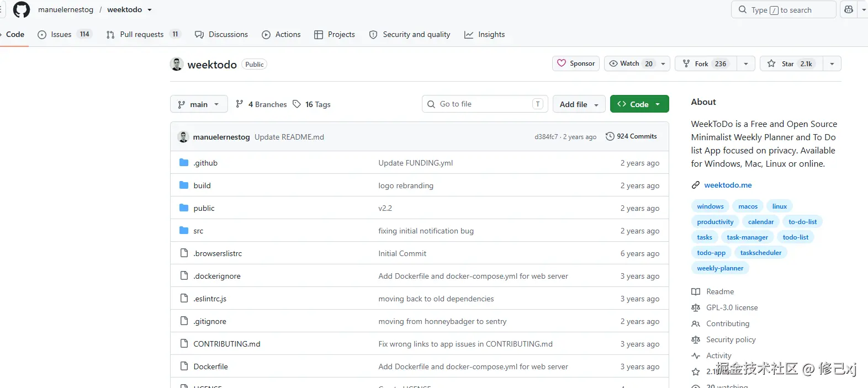Click the Dockerfile file icon
The height and width of the screenshot is (388, 868).
click(184, 366)
